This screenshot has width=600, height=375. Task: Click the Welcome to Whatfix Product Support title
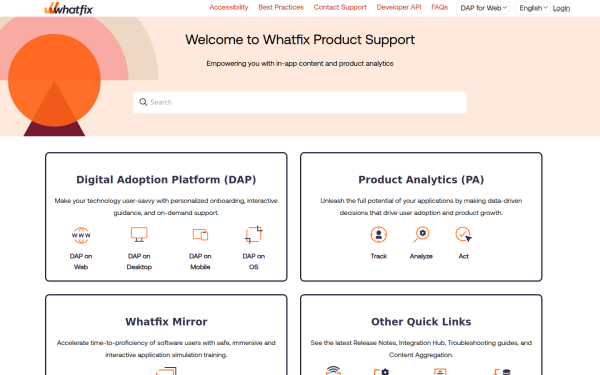[x=300, y=39]
